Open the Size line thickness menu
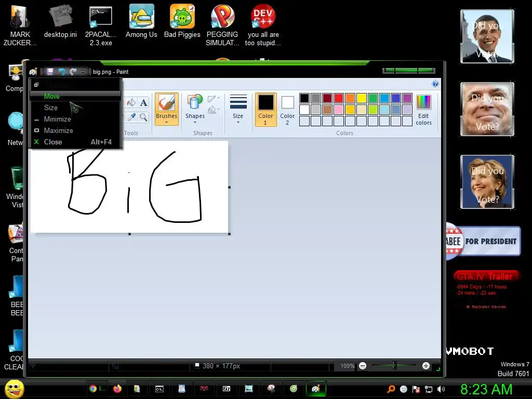Screen dimensions: 532x399 pyautogui.click(x=238, y=109)
